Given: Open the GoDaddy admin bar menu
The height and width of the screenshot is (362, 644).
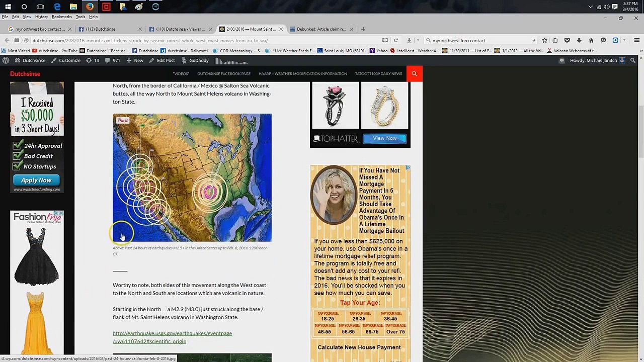Looking at the screenshot, I should click(195, 60).
